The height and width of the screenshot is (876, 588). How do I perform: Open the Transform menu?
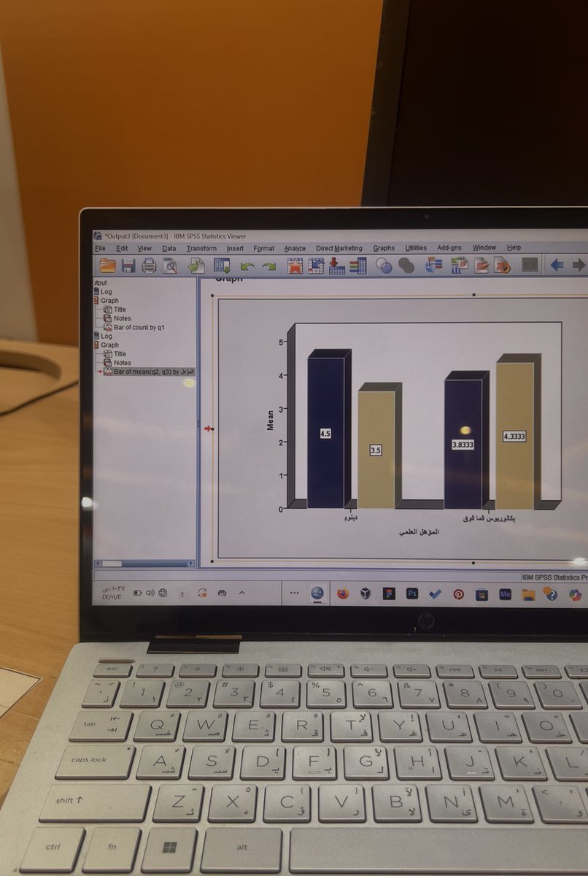tap(201, 248)
